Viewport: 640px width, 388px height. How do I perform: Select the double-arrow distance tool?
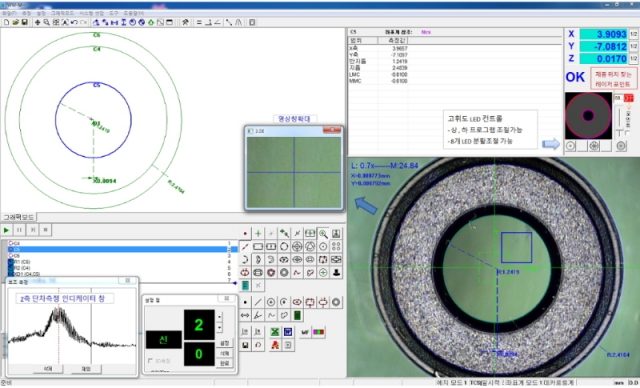click(245, 315)
